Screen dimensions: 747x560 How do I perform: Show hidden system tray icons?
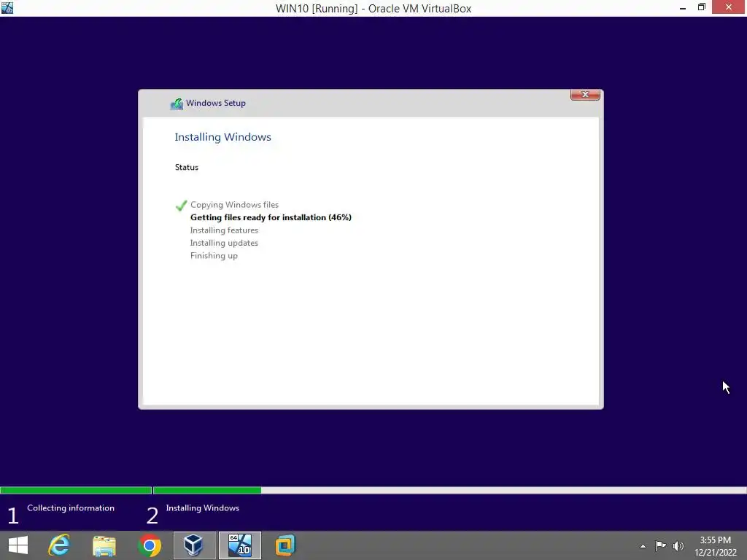point(643,546)
